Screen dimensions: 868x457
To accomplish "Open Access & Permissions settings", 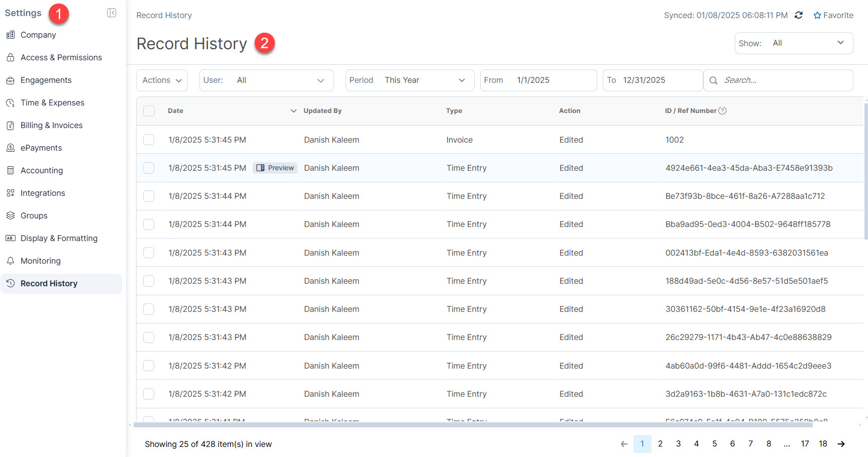I will pos(61,57).
